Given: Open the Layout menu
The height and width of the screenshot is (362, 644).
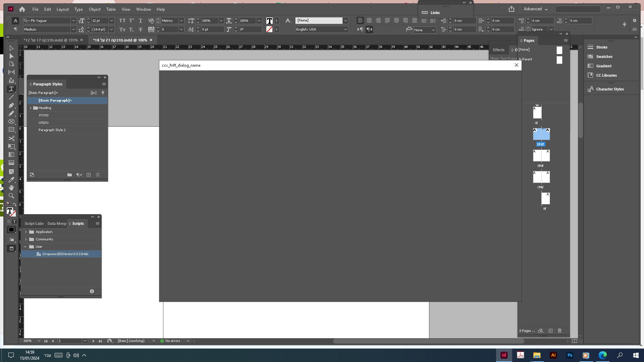Looking at the screenshot, I should [62, 9].
